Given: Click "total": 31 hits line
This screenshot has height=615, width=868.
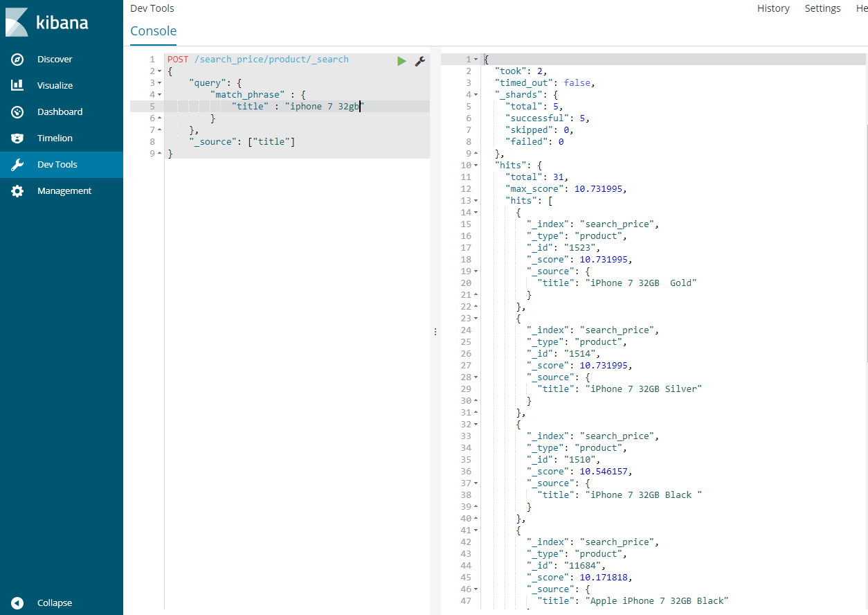Looking at the screenshot, I should tap(537, 177).
